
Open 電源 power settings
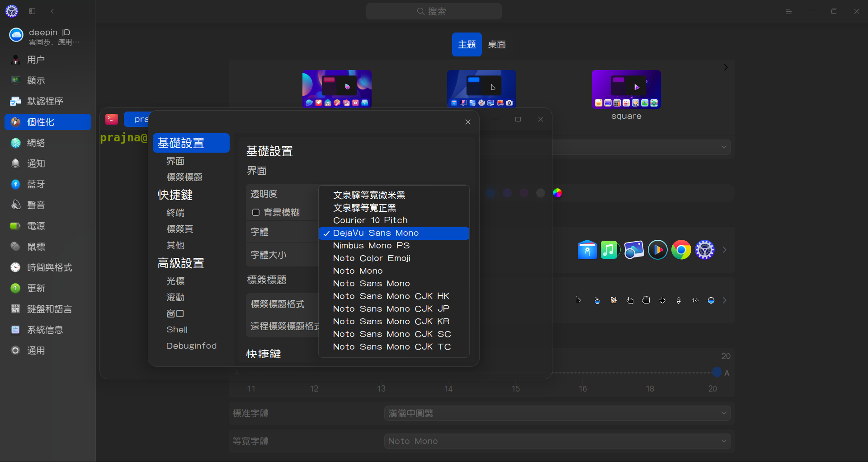48,226
